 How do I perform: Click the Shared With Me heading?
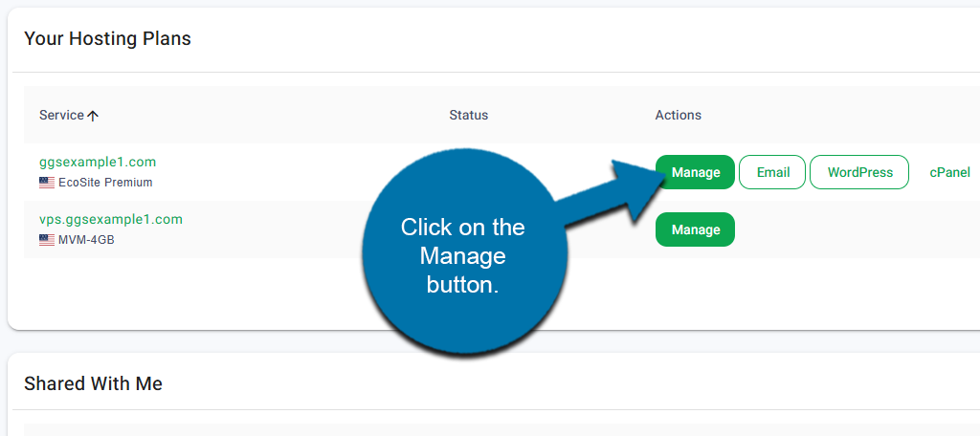tap(93, 383)
